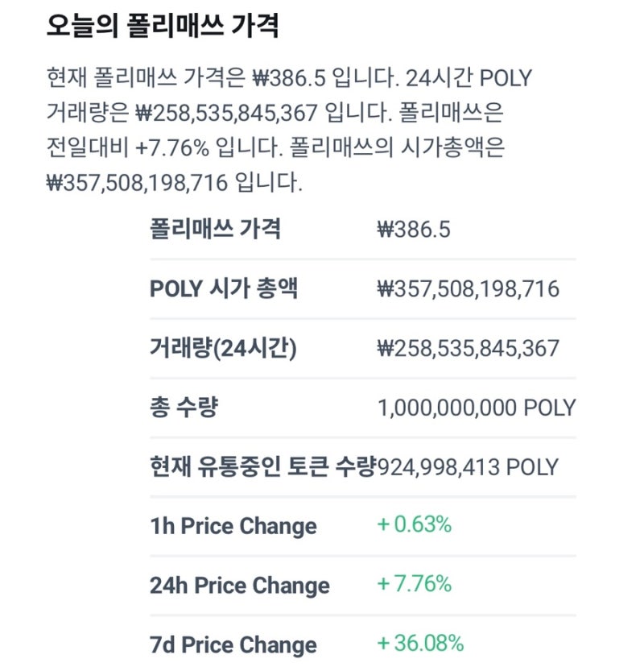Select the 폴리매쓰 가격 row label
The width and height of the screenshot is (644, 667).
tap(215, 229)
